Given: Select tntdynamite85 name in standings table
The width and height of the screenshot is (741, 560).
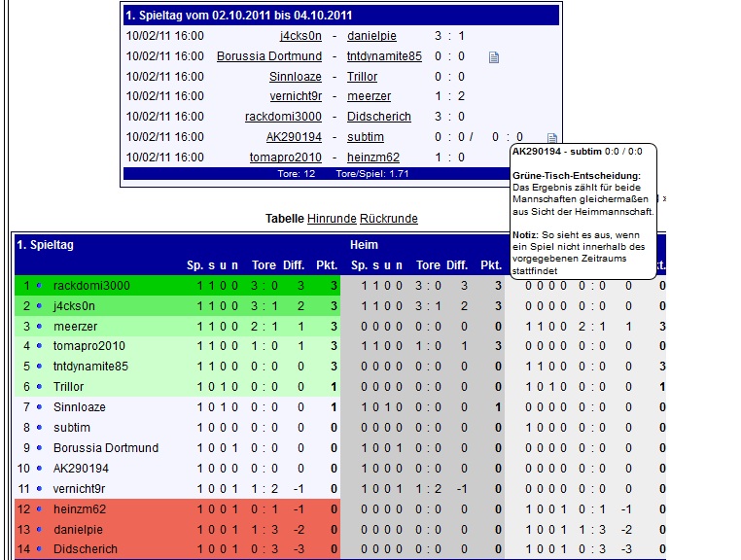Looking at the screenshot, I should pyautogui.click(x=90, y=367).
